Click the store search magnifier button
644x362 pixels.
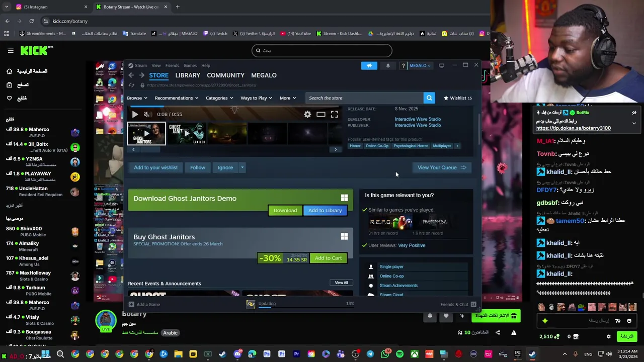[429, 98]
